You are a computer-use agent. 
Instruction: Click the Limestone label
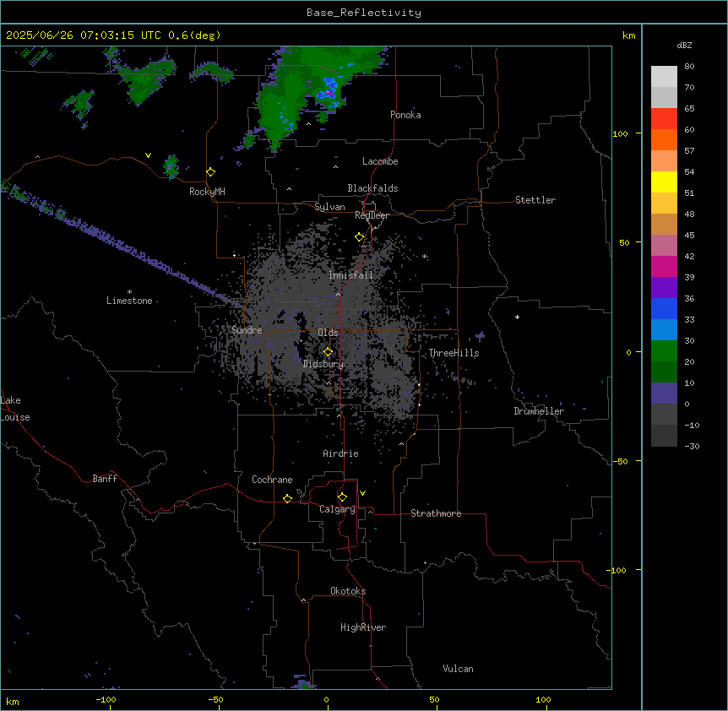pyautogui.click(x=129, y=301)
